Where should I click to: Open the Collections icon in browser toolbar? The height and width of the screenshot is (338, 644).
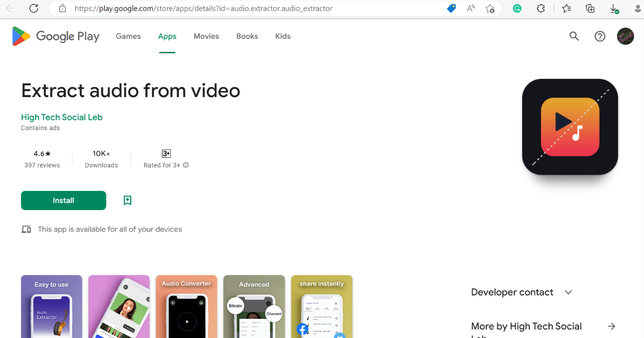point(590,8)
